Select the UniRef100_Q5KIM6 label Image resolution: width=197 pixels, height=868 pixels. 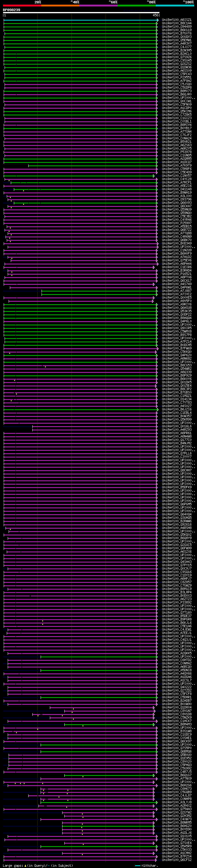[176, 111]
